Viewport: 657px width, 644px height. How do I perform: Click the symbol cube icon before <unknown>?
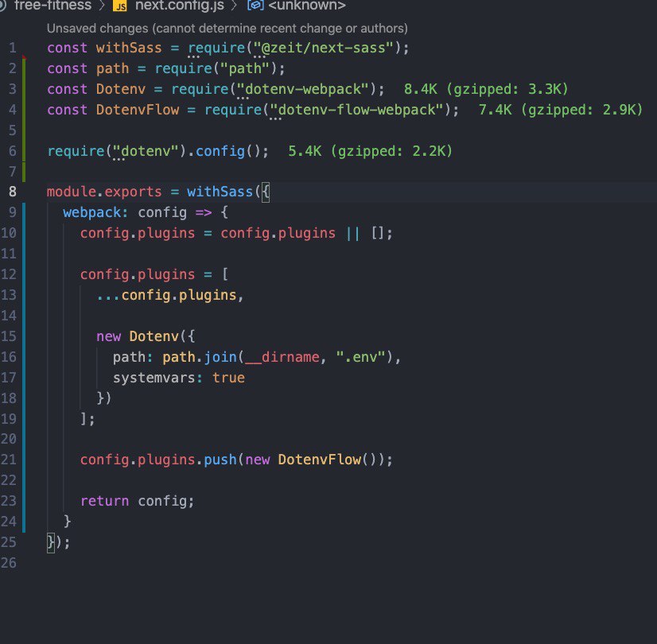point(255,6)
